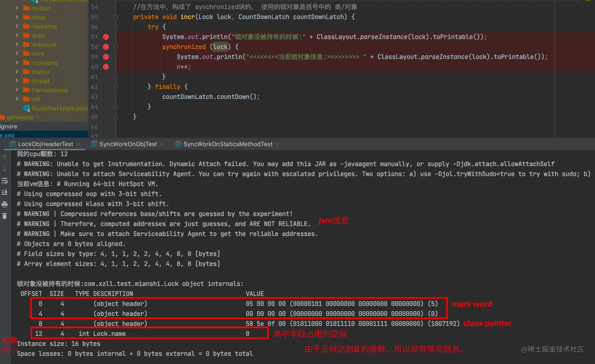Expand the redis folder
Image resolution: width=595 pixels, height=364 pixels.
17,35
